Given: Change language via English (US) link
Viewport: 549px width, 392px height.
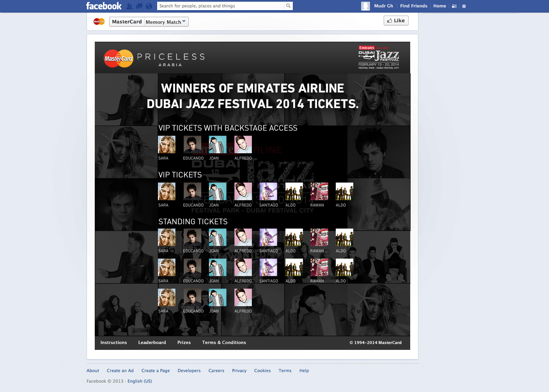Looking at the screenshot, I should point(140,381).
